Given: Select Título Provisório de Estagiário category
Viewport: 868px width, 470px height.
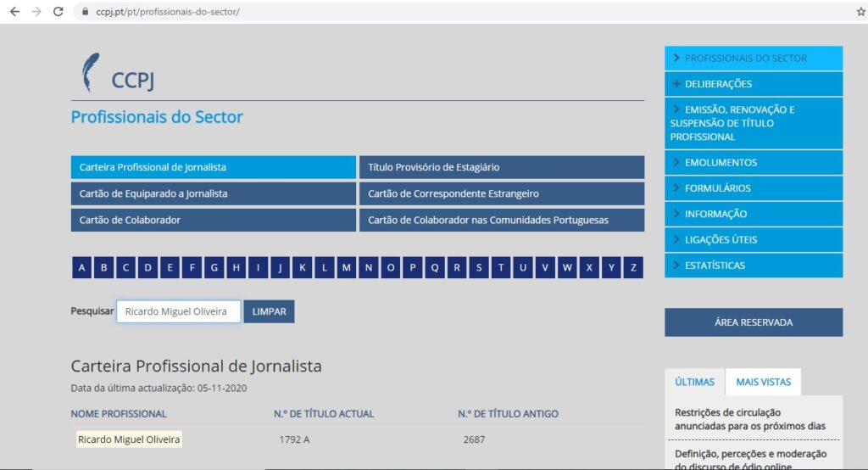Looking at the screenshot, I should (x=502, y=167).
